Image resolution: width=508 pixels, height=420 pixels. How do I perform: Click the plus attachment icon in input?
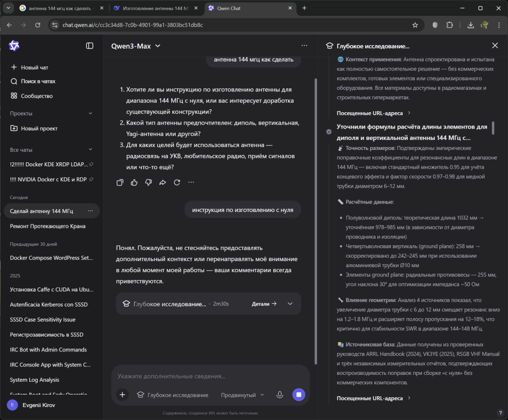coord(122,395)
